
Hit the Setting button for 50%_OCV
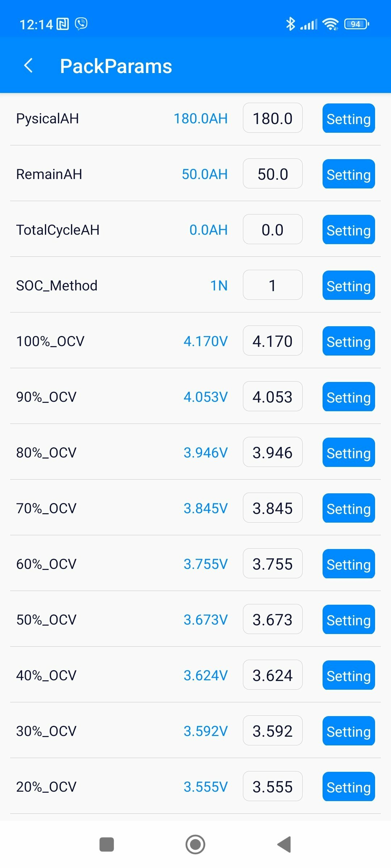coord(348,620)
